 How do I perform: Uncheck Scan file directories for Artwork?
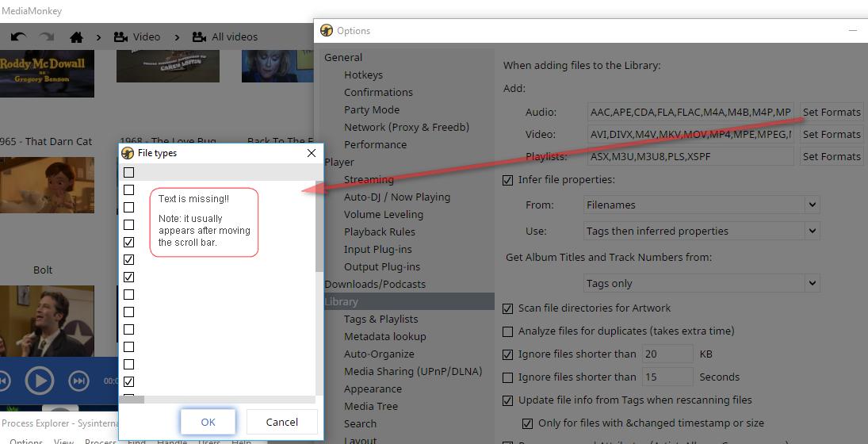[x=508, y=308]
